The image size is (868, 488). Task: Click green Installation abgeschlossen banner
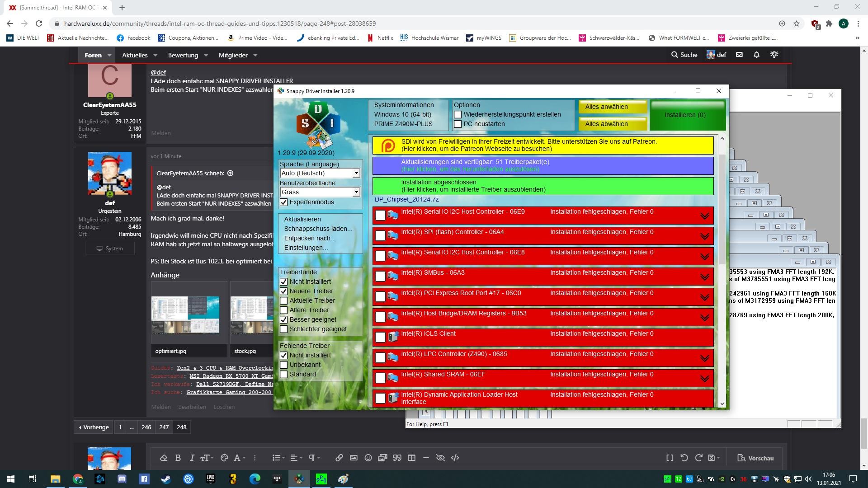(543, 186)
